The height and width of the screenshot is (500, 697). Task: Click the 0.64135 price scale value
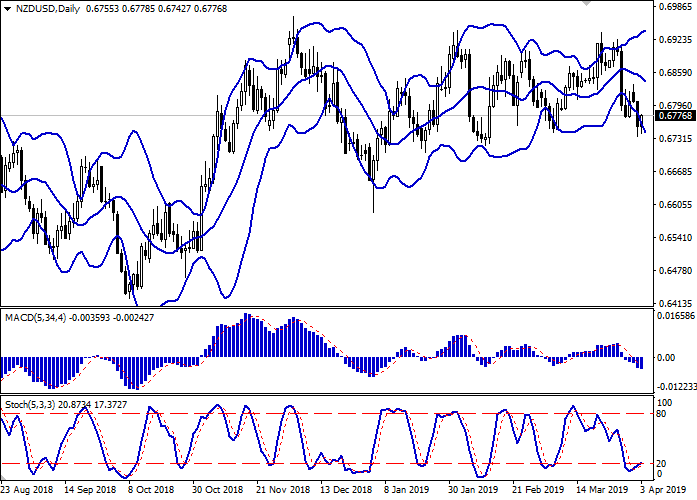676,304
